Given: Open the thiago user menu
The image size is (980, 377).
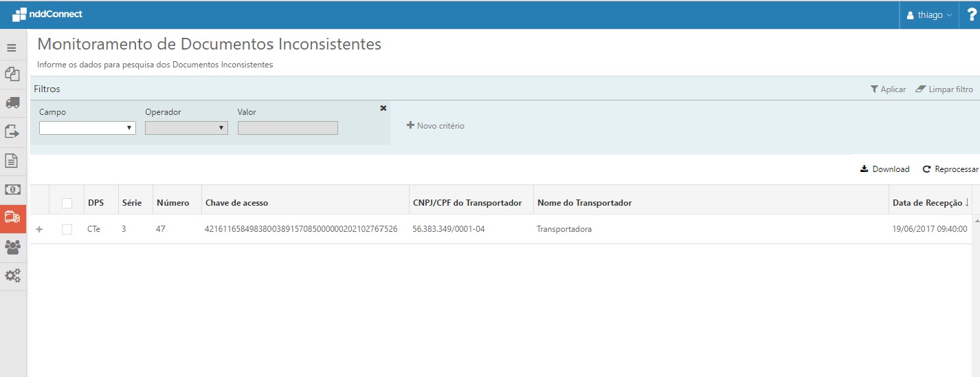Looking at the screenshot, I should click(x=929, y=14).
